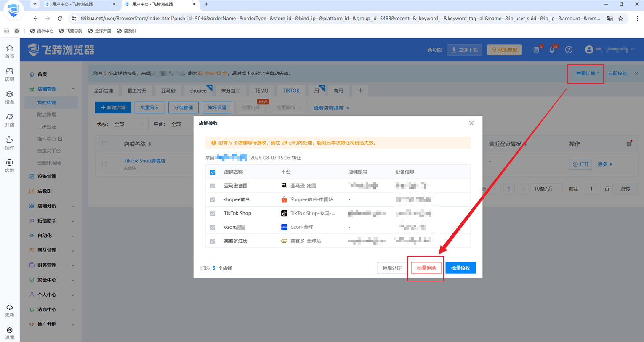Uncheck the ozon store checkbox
This screenshot has width=644, height=342.
pos(213,227)
